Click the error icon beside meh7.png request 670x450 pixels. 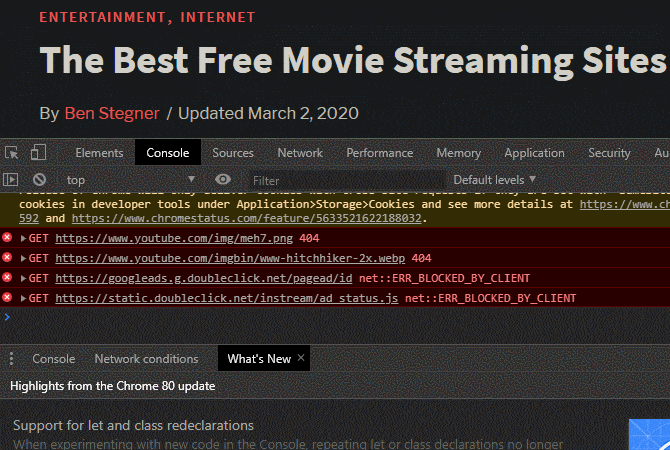coord(7,237)
